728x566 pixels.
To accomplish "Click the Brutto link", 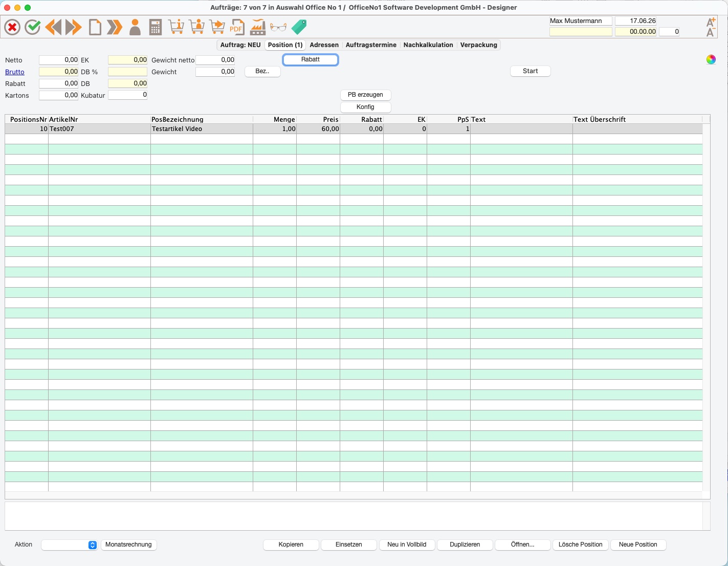I will point(15,72).
